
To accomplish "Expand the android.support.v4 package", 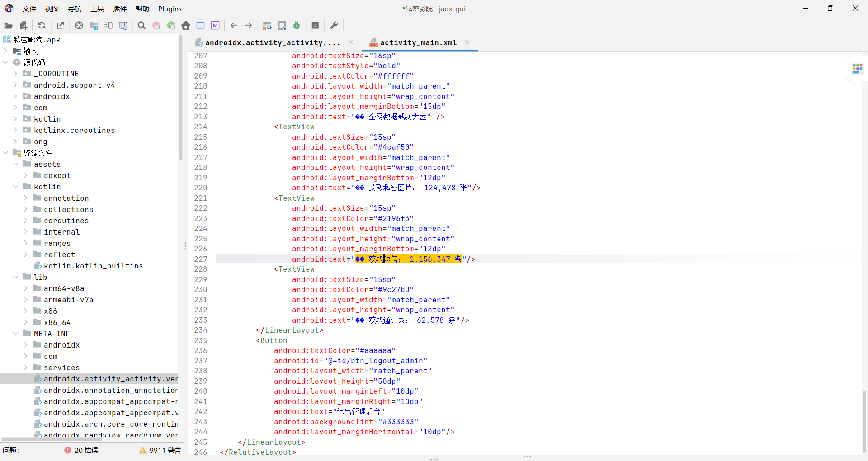I will pos(15,85).
